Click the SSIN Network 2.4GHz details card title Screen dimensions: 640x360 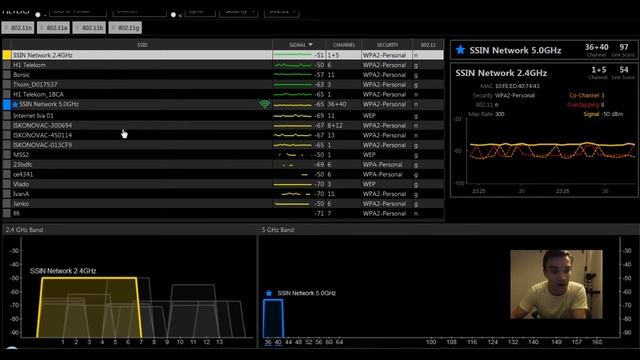pyautogui.click(x=501, y=73)
